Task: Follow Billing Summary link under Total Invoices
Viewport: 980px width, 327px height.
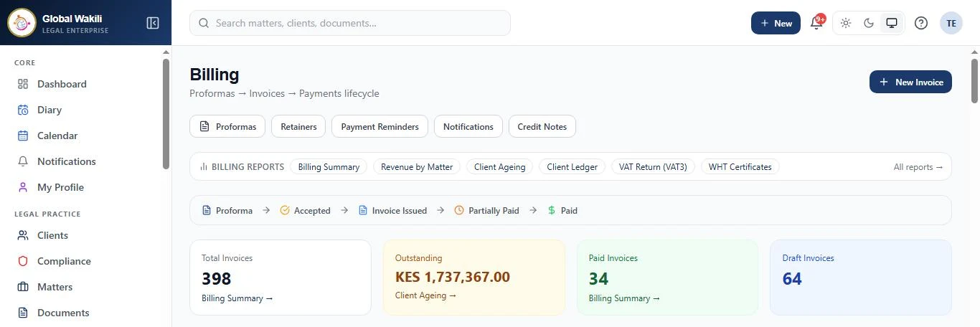Action: (x=237, y=298)
